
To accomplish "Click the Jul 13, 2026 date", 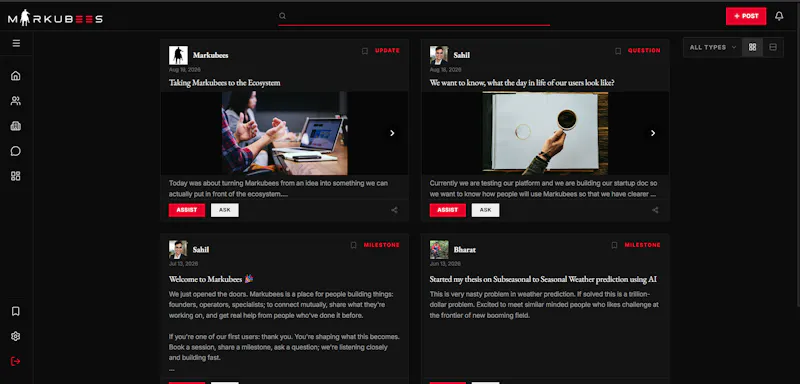I will [184, 264].
